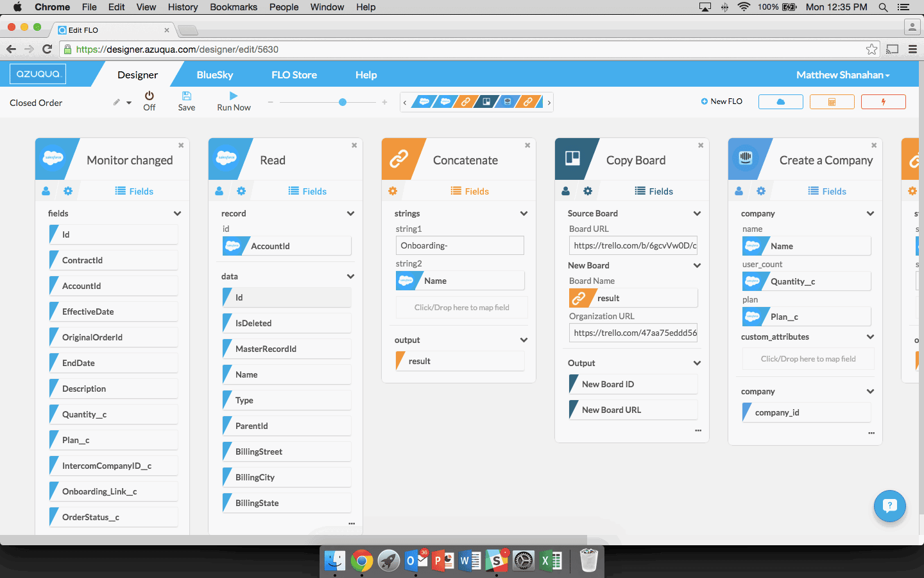Click the Board URL input field
Image resolution: width=924 pixels, height=578 pixels.
click(633, 245)
